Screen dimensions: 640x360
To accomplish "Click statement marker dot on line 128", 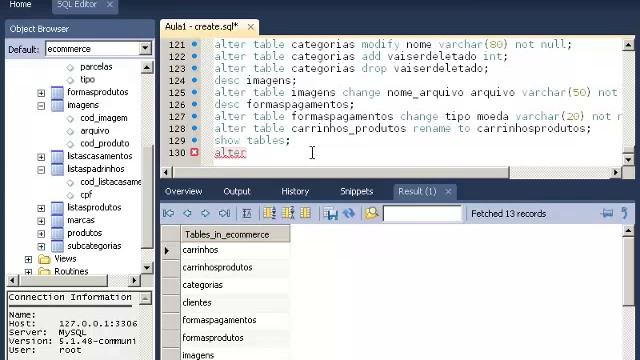I will pyautogui.click(x=195, y=128).
